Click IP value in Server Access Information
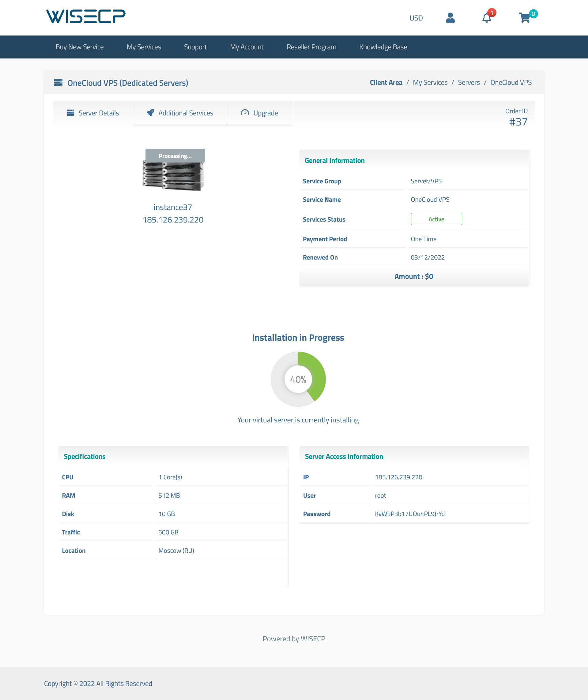 (398, 477)
